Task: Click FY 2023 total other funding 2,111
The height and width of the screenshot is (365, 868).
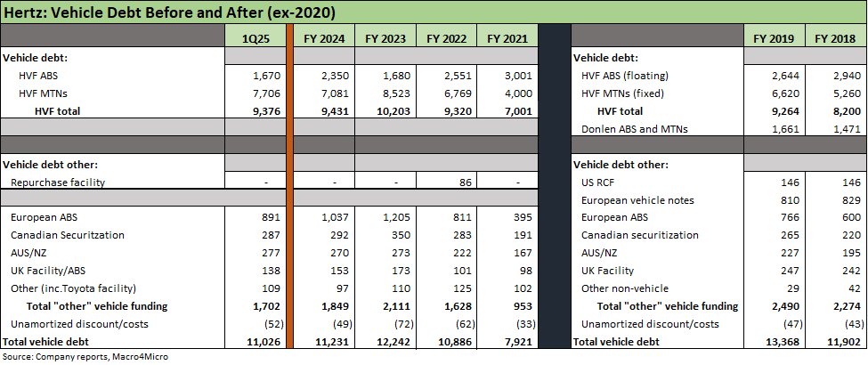Action: pyautogui.click(x=396, y=306)
